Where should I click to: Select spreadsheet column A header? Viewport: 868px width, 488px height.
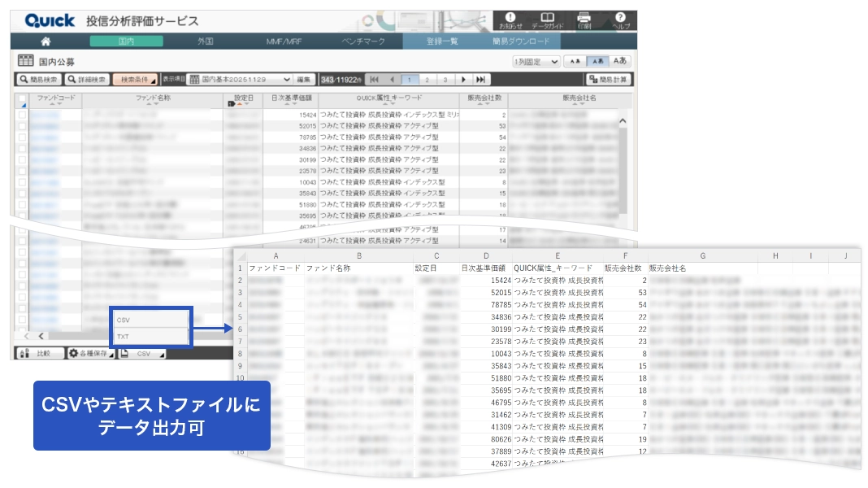pyautogui.click(x=276, y=256)
